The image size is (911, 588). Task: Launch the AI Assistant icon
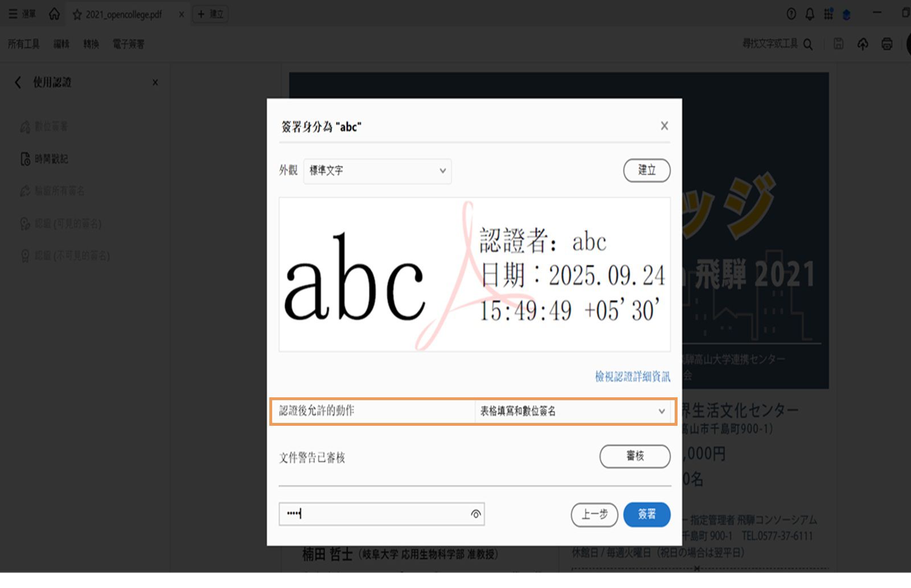pyautogui.click(x=847, y=14)
